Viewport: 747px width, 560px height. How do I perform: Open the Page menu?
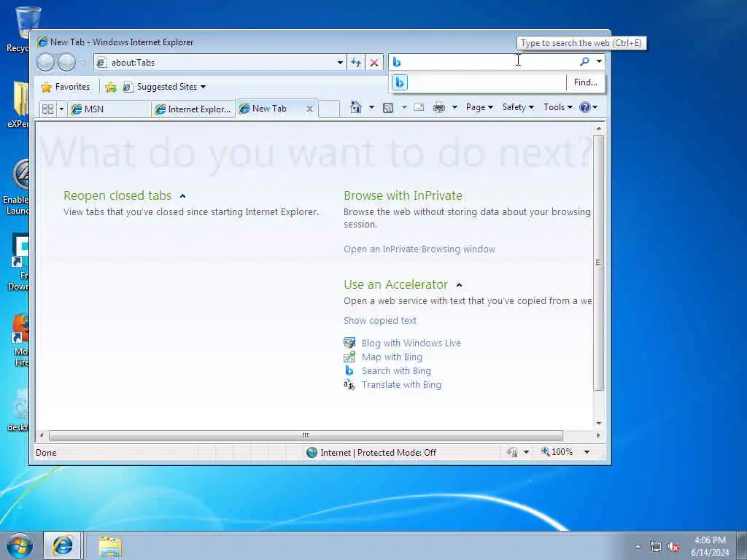(x=479, y=107)
